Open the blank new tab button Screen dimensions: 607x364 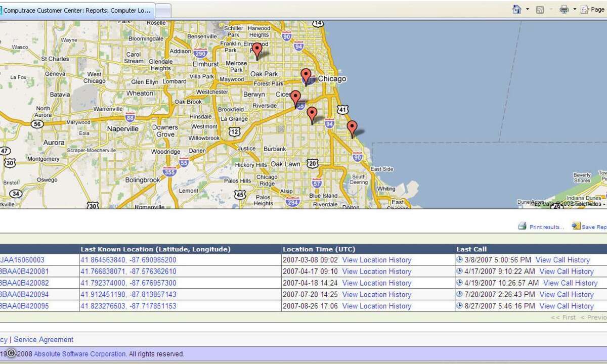tap(162, 10)
